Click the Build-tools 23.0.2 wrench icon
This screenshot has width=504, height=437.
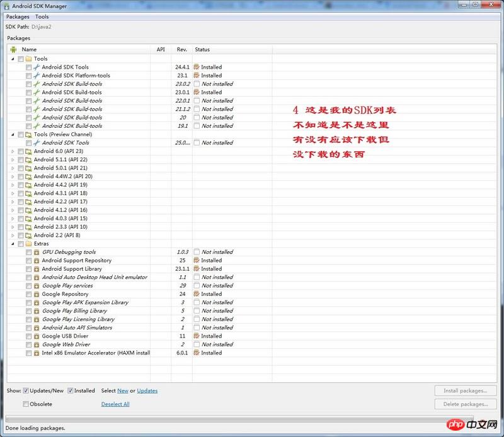pos(37,84)
